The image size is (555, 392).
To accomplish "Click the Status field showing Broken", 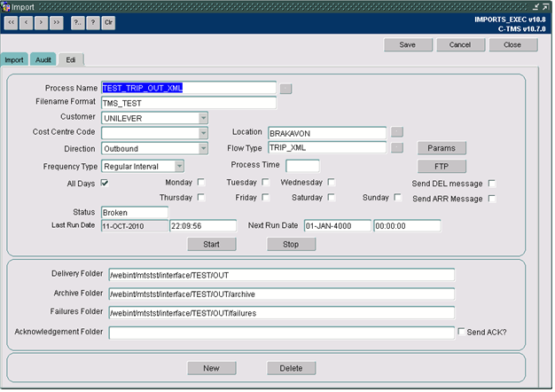I will pyautogui.click(x=135, y=213).
